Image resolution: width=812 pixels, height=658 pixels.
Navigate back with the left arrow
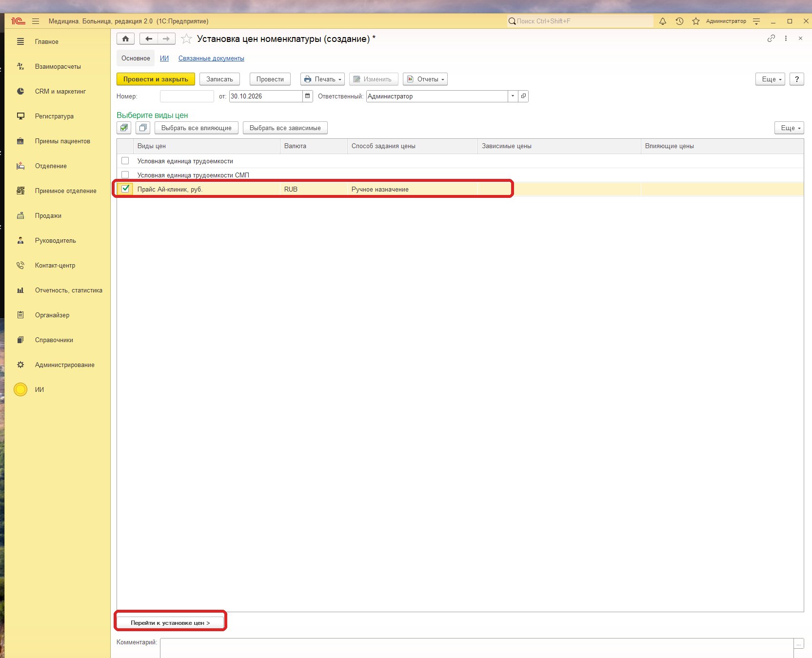[x=149, y=39]
